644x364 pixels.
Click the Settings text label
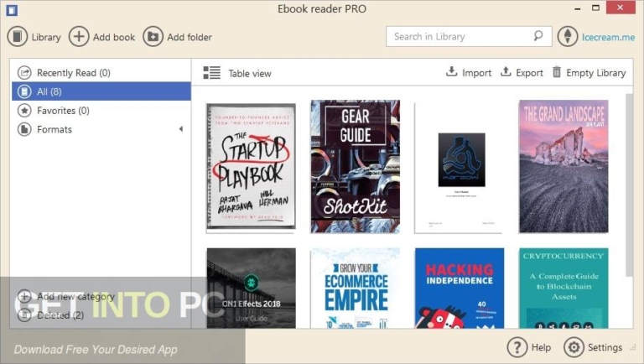[605, 347]
